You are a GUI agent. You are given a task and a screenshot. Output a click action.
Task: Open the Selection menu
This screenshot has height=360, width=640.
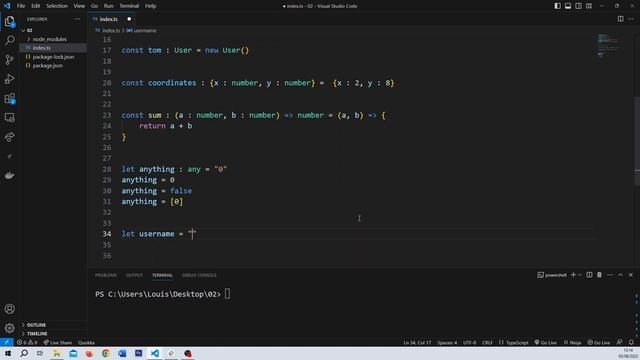(x=57, y=6)
